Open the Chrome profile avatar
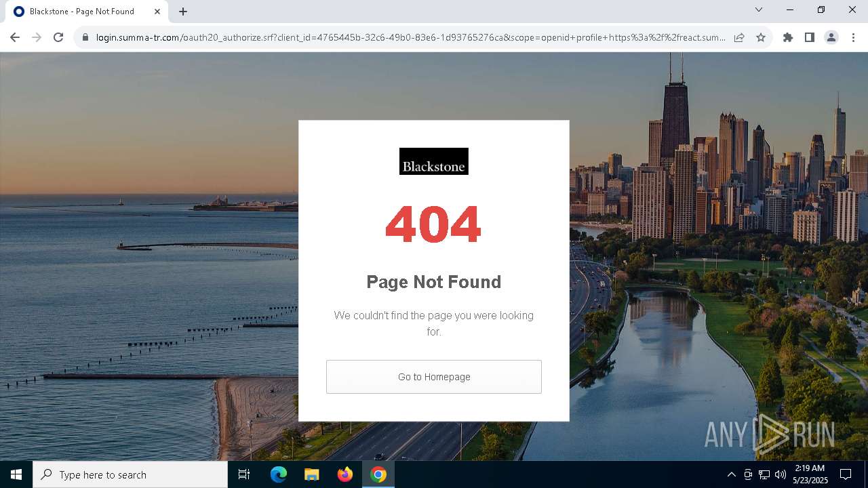Viewport: 868px width, 488px height. pyautogui.click(x=831, y=38)
